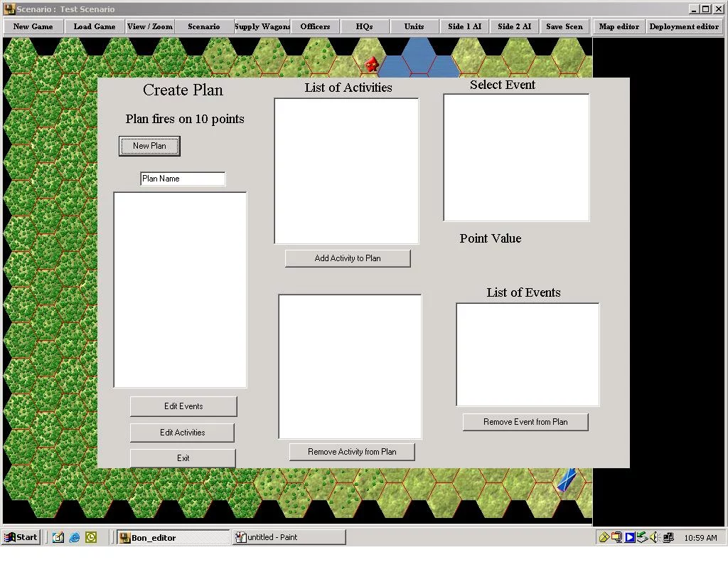728x587 pixels.
Task: Click the Edit Activities button
Action: pos(183,433)
